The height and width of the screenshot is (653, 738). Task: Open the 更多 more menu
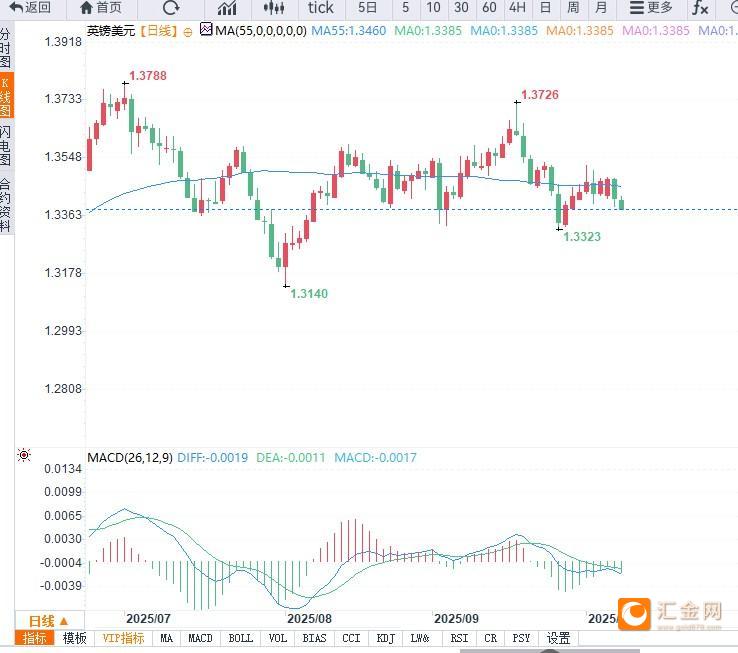pos(651,8)
